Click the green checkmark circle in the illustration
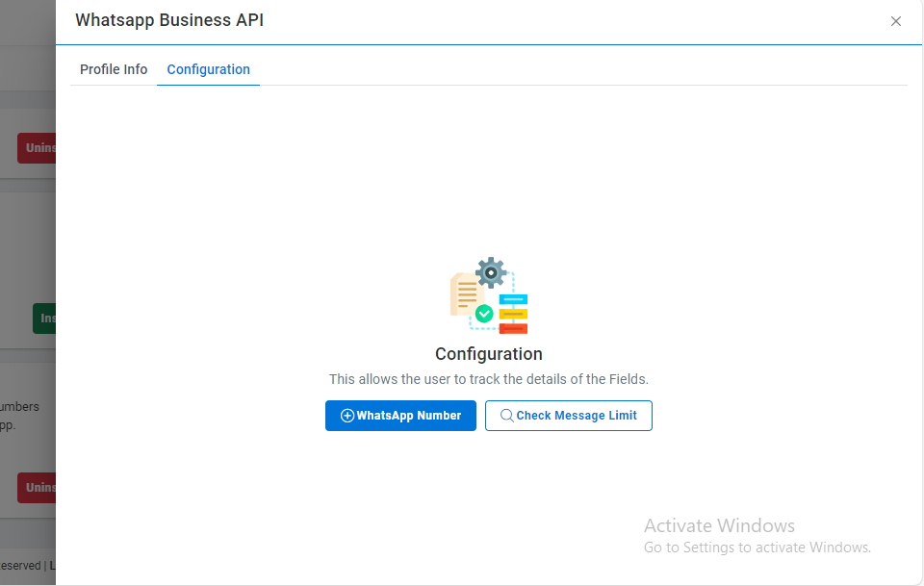 [x=484, y=313]
